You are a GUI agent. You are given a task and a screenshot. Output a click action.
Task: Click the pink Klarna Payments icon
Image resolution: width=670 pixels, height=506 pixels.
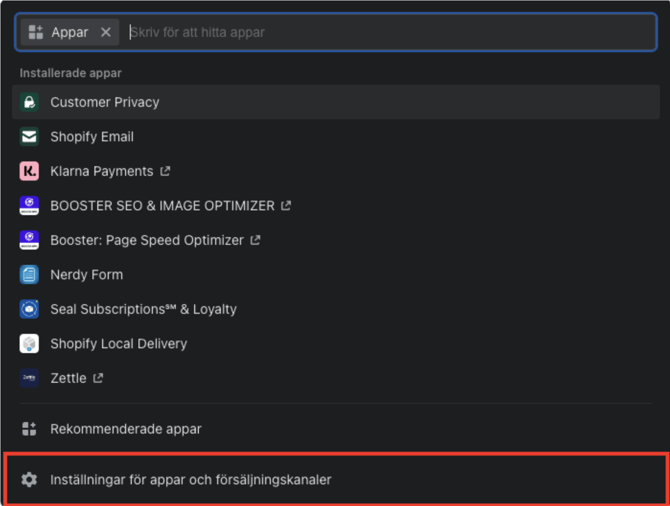point(29,171)
